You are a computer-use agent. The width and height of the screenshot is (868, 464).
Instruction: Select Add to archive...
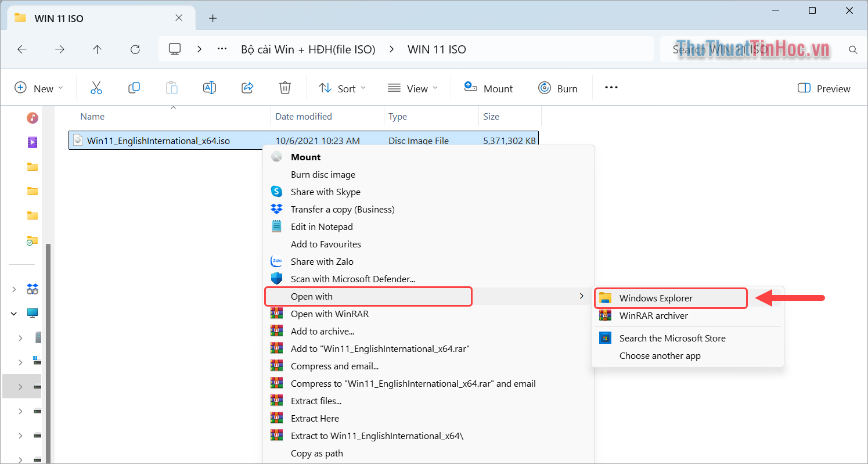point(428,331)
